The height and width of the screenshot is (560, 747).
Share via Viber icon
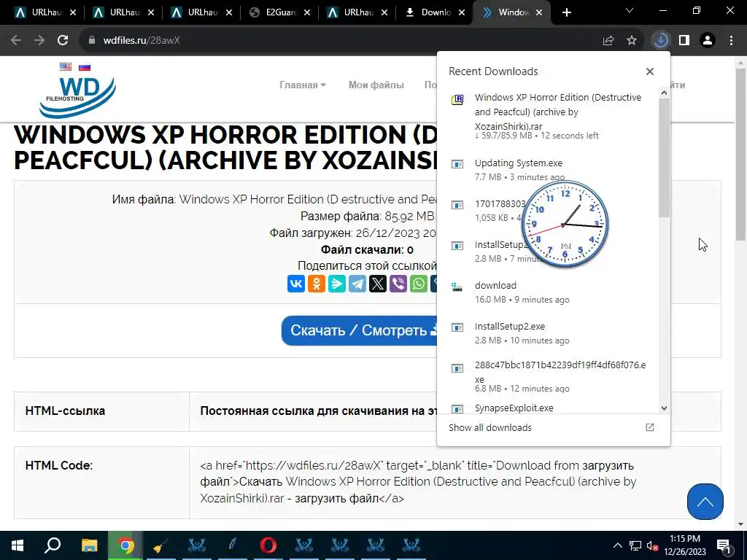[x=398, y=284]
